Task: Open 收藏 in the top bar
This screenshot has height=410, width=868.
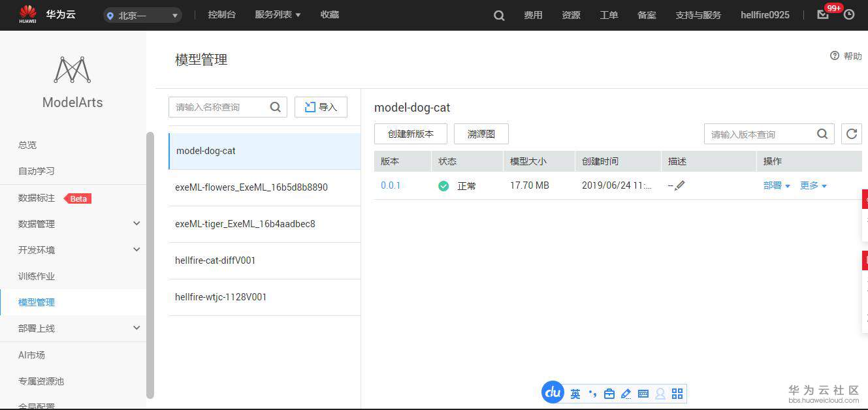Action: pos(330,14)
